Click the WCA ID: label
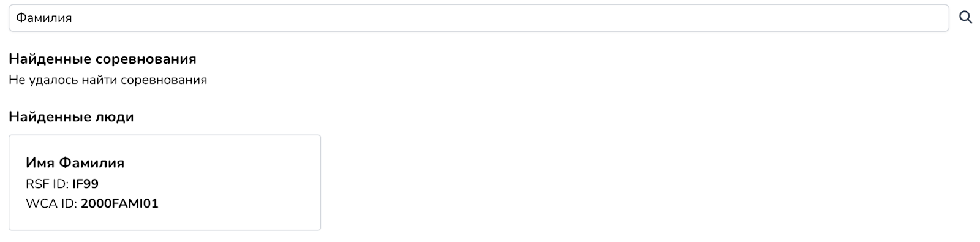Viewport: 980px width, 242px height. (x=52, y=204)
